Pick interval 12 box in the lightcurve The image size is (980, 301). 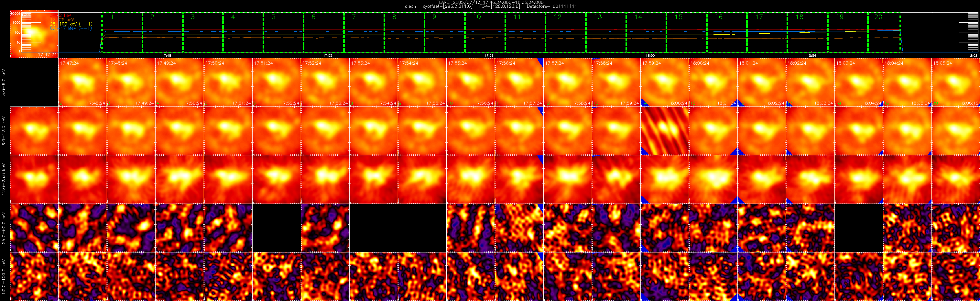tap(566, 33)
